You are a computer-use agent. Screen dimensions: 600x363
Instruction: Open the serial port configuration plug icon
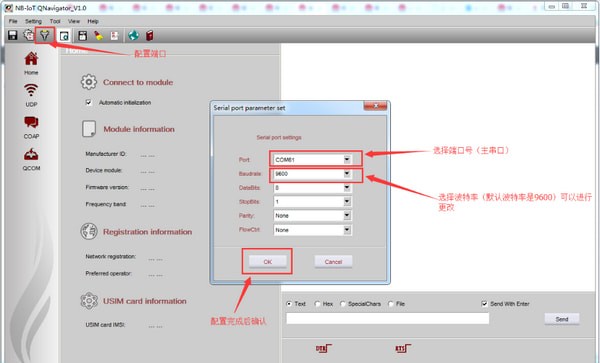pyautogui.click(x=45, y=35)
